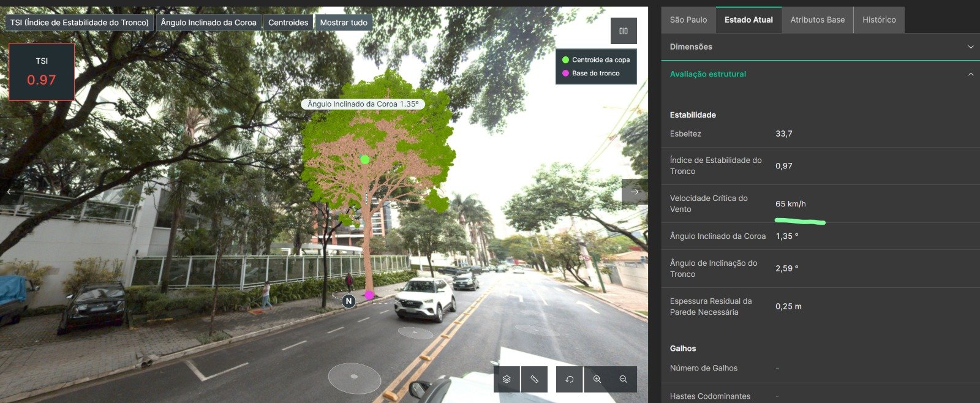Go to the next panorama with the right arrow

click(635, 192)
